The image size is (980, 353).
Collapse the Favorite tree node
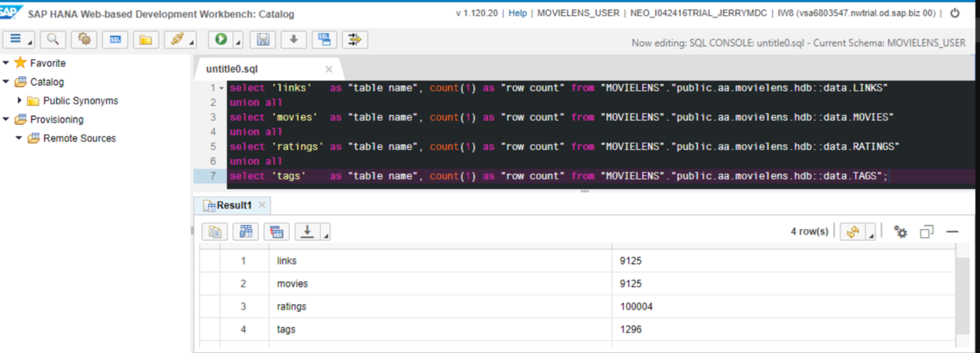tap(6, 63)
